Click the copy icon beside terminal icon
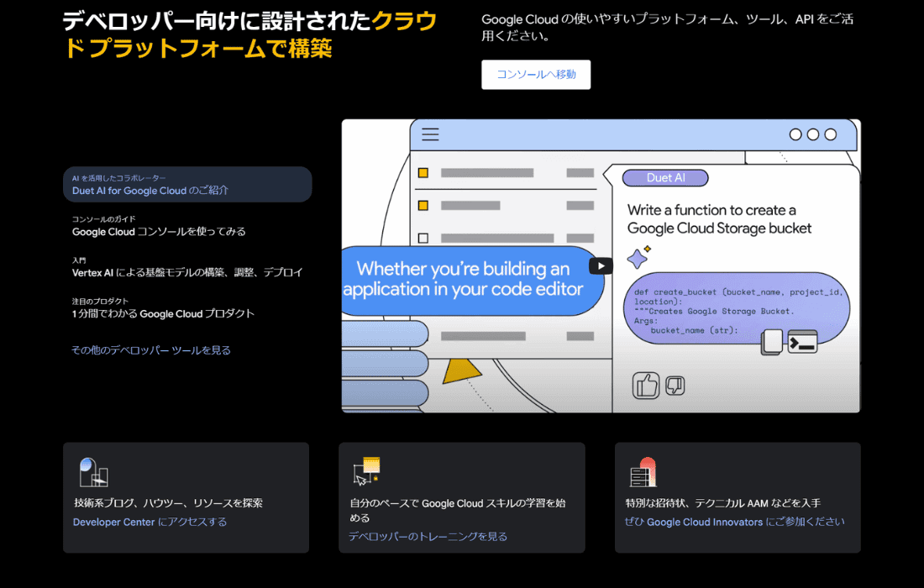The width and height of the screenshot is (924, 588). (772, 343)
